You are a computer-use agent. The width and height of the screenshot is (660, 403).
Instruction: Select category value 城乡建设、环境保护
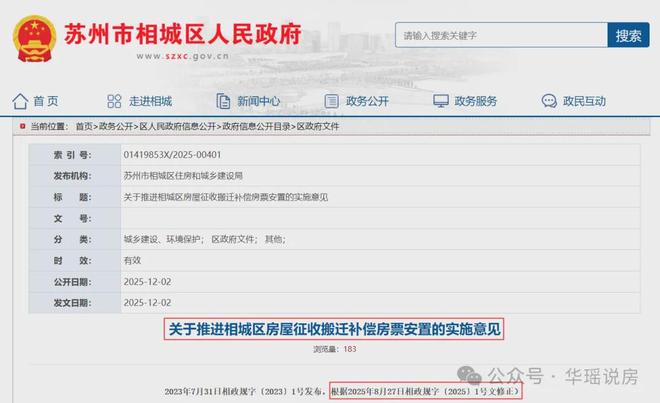tap(162, 239)
